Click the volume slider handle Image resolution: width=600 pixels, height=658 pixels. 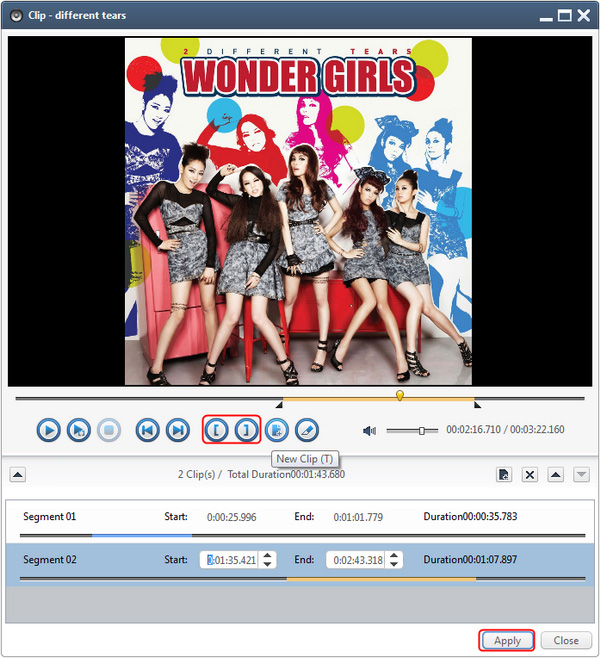[422, 430]
